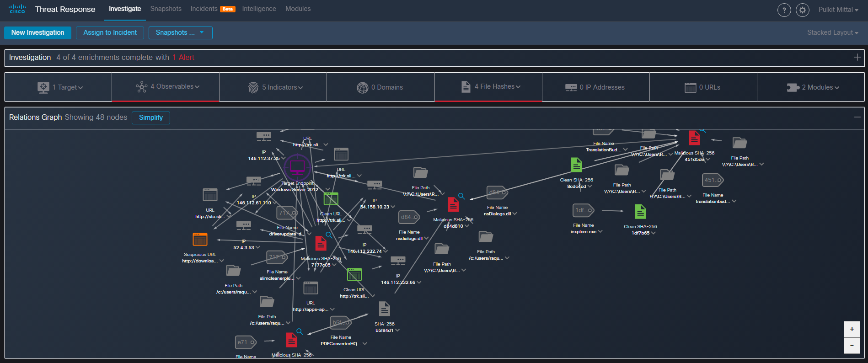Screen dimensions: 868x363
Task: Open the chevron menu for Suspicious URL http://downloa
Action: click(222, 261)
